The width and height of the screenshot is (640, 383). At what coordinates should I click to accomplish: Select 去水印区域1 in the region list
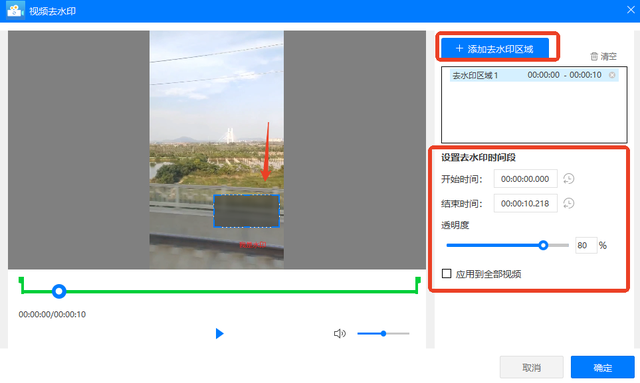pos(534,75)
